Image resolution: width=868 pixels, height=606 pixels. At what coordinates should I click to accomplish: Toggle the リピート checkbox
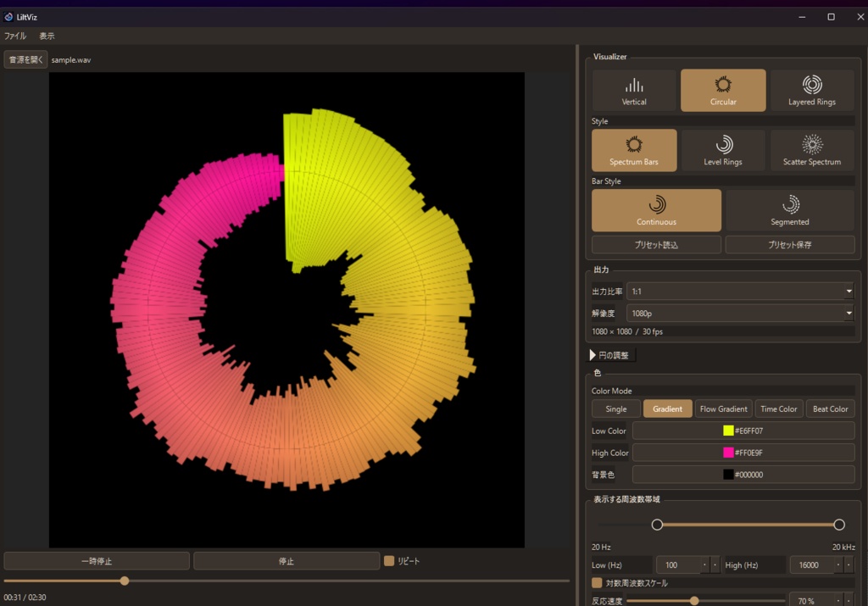point(389,560)
